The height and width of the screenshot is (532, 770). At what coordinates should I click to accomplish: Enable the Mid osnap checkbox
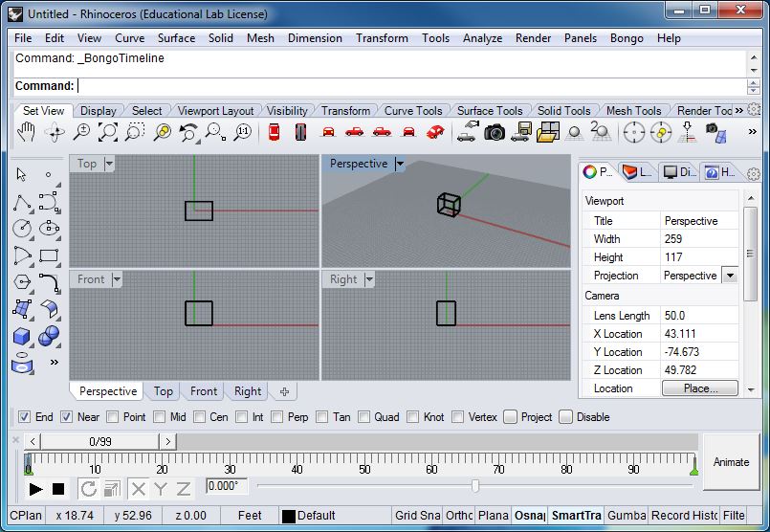pyautogui.click(x=159, y=417)
